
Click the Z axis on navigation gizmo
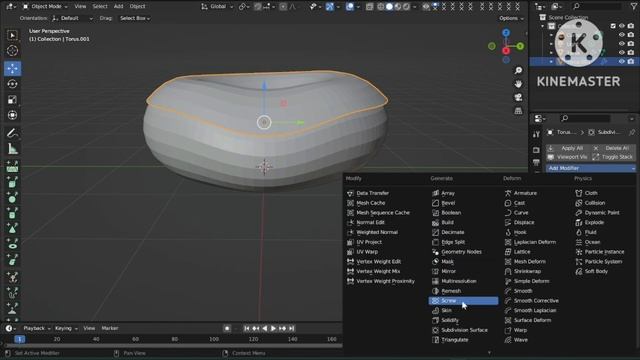pyautogui.click(x=506, y=33)
